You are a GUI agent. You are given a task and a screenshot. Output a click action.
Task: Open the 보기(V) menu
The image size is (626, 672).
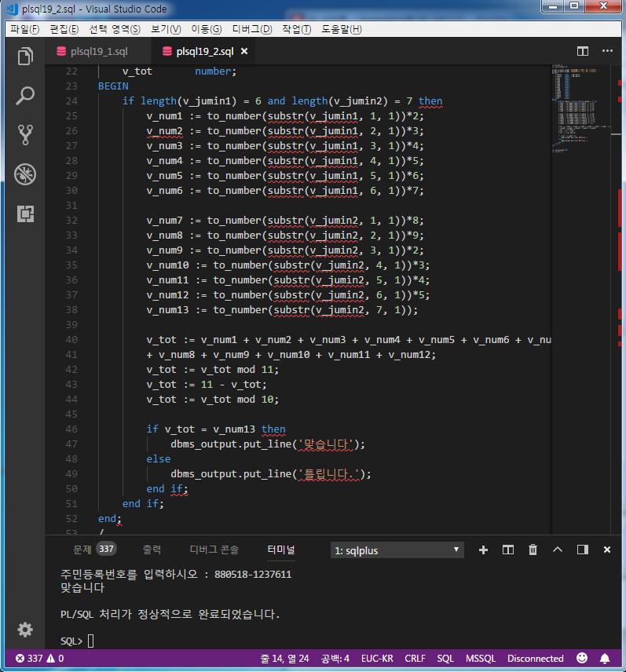(x=166, y=29)
